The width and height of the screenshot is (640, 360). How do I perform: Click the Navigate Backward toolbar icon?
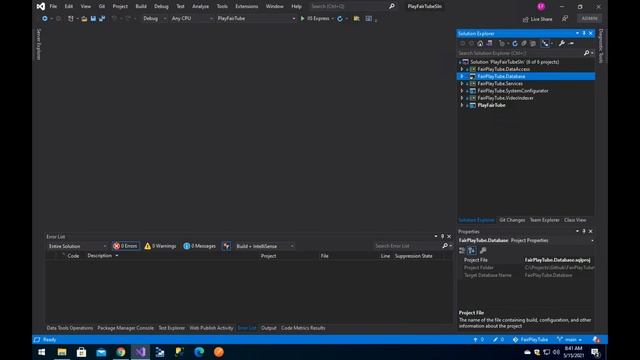(44, 18)
